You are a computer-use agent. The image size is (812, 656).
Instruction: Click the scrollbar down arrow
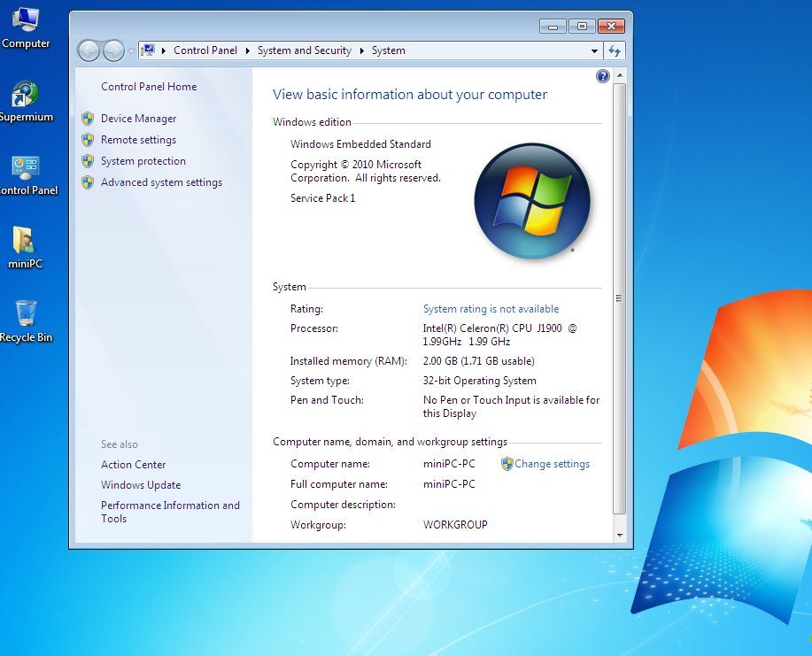pyautogui.click(x=619, y=536)
